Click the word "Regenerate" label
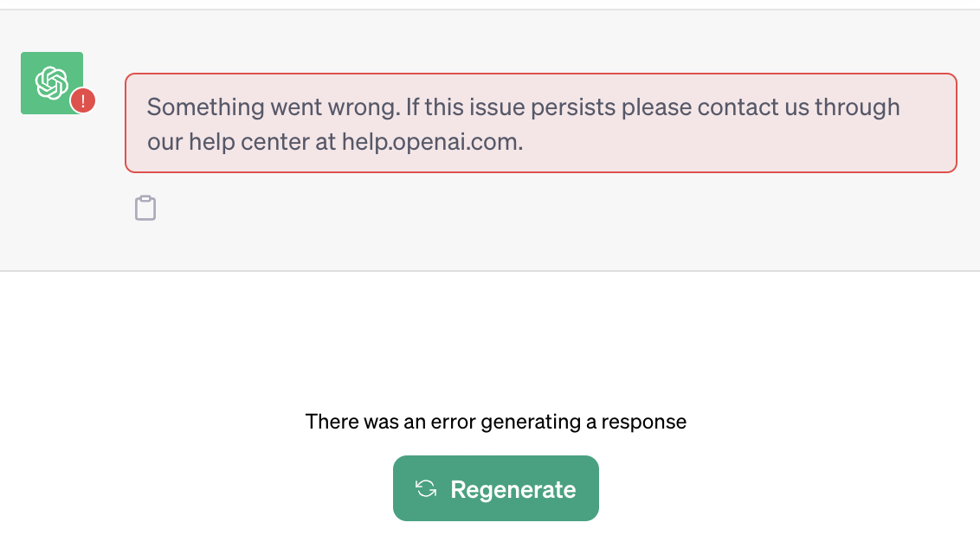The width and height of the screenshot is (980, 542). pos(513,489)
